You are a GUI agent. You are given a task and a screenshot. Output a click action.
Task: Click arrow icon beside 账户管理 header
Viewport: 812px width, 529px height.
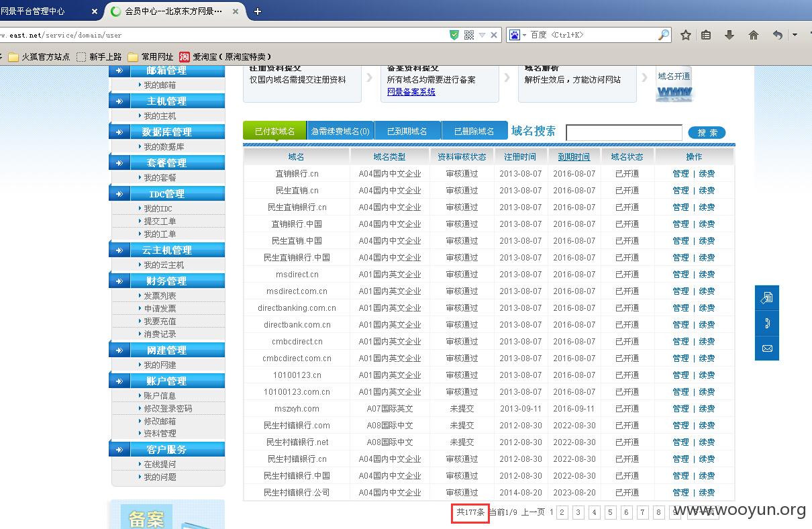click(x=119, y=381)
